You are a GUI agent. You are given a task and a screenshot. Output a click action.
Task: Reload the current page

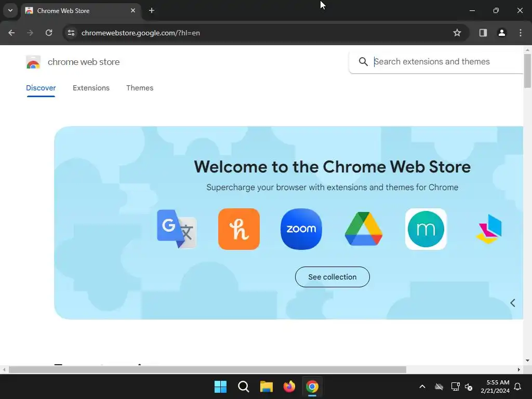[49, 33]
